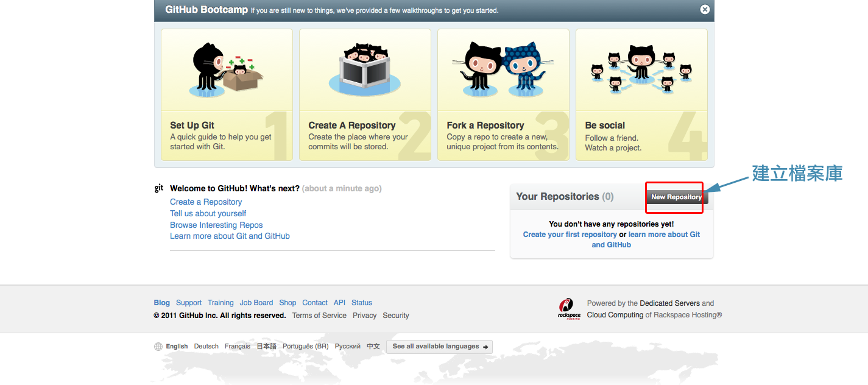The image size is (868, 385).
Task: Click the Fork a Repository card title
Action: pyautogui.click(x=485, y=125)
